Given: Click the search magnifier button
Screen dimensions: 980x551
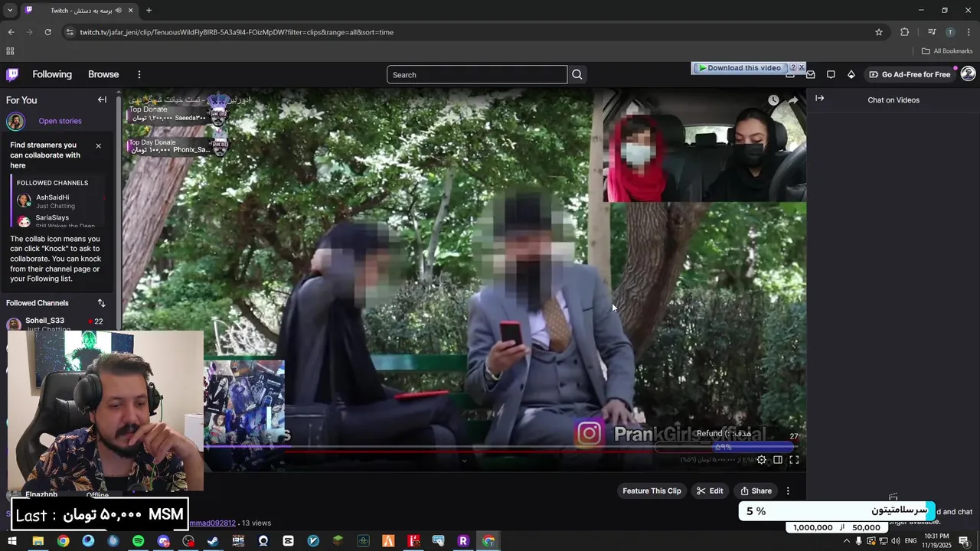Looking at the screenshot, I should 577,74.
